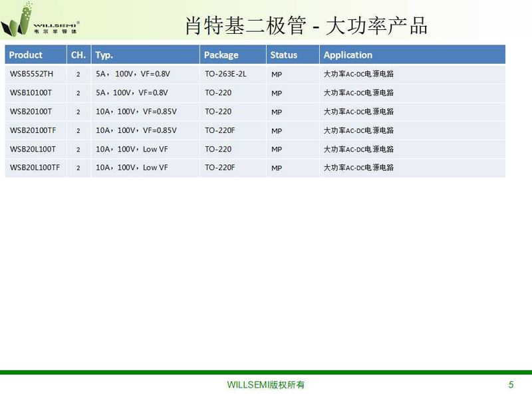532x399 pixels.
Task: Click the Typ. spec of WSB10100T
Action: pos(132,93)
